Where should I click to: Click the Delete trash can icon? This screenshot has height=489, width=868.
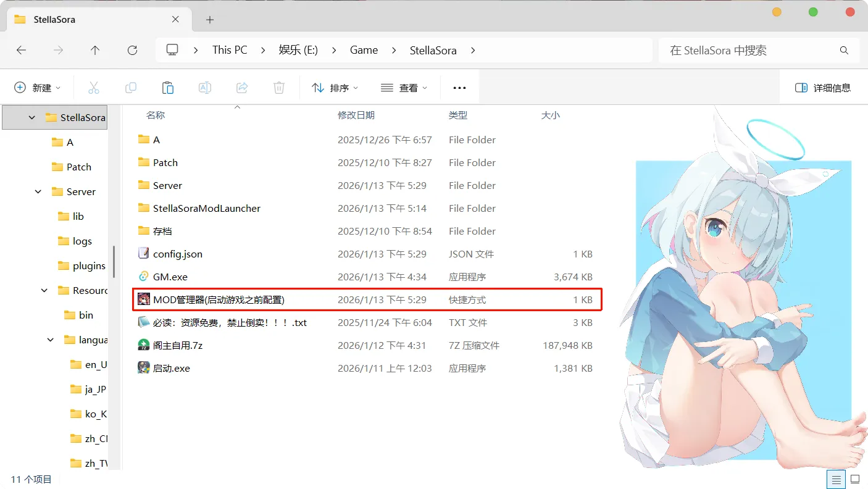coord(279,88)
